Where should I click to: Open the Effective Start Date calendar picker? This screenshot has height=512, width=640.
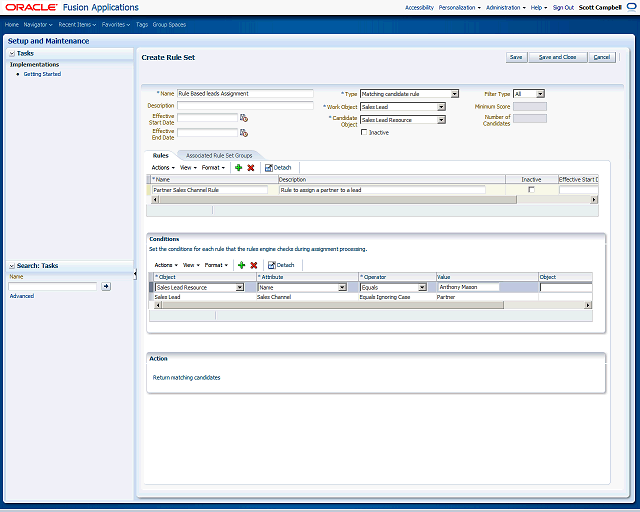tap(244, 118)
